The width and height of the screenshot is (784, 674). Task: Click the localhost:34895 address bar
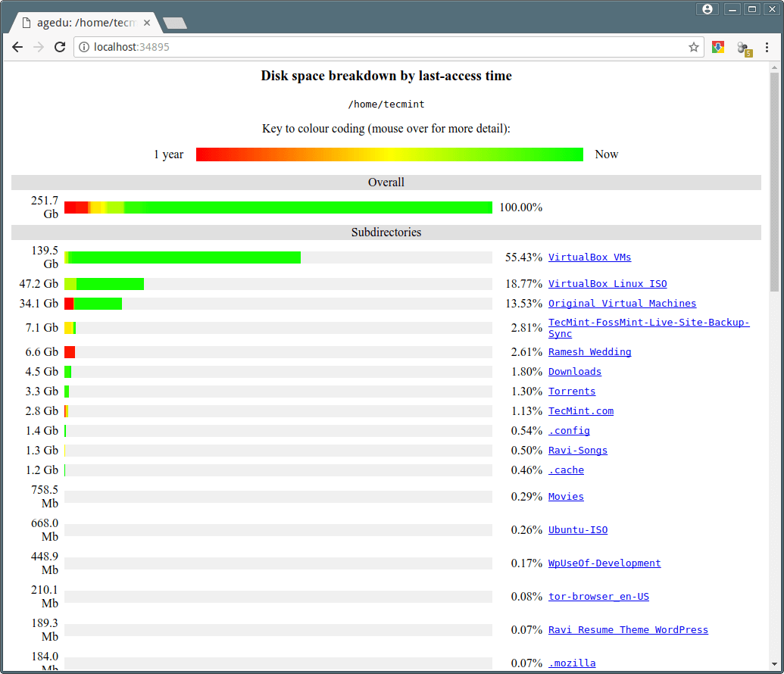click(379, 47)
